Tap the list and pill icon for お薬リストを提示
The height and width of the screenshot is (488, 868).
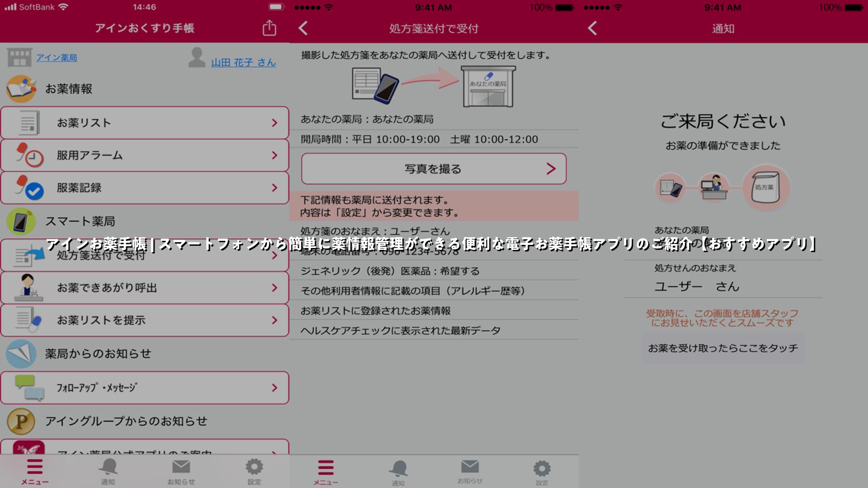pyautogui.click(x=28, y=320)
